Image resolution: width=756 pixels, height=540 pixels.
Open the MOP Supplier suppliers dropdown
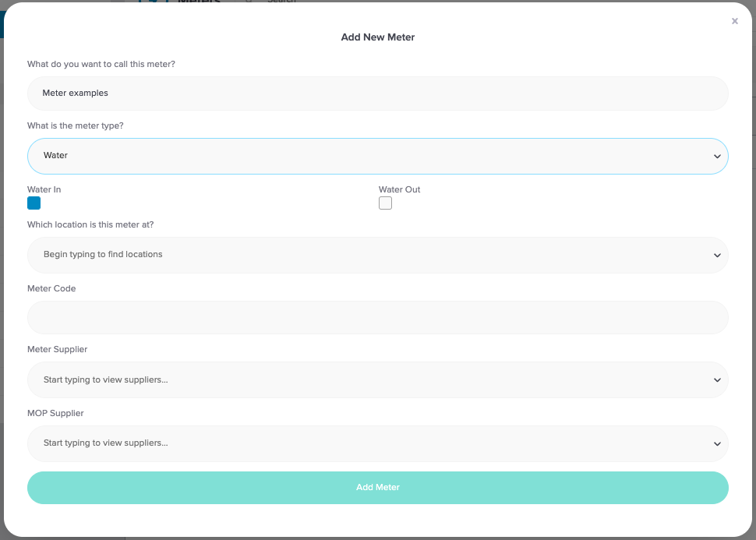click(378, 443)
